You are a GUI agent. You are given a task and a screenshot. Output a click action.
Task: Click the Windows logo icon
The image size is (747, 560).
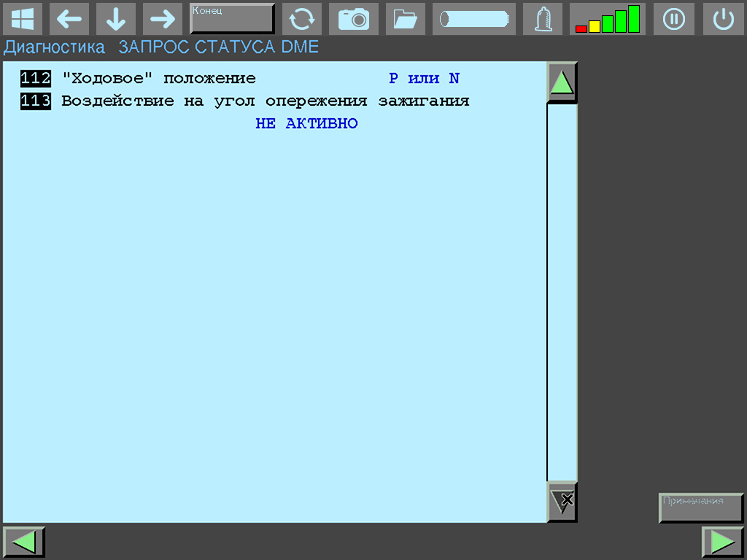[23, 19]
